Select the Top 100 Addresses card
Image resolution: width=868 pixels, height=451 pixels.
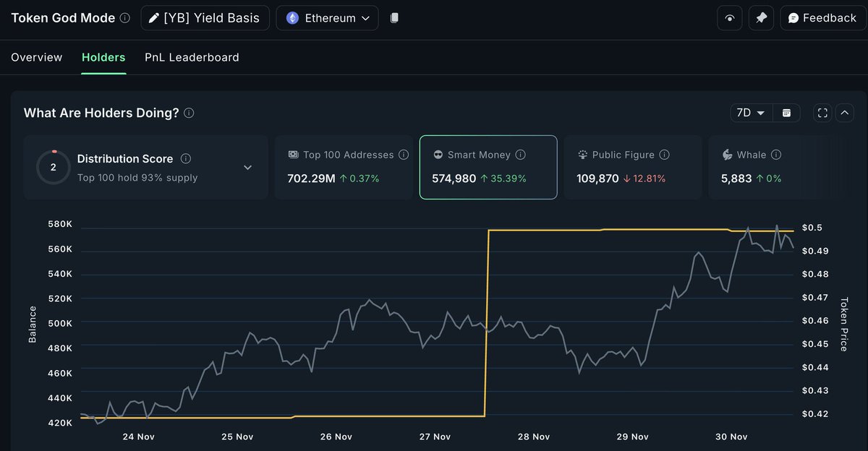(x=344, y=167)
